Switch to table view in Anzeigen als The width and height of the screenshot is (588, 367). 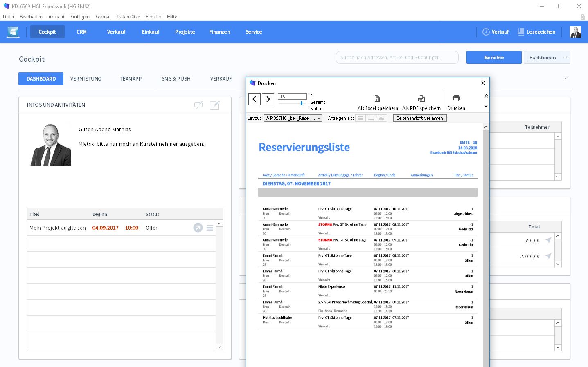click(381, 118)
